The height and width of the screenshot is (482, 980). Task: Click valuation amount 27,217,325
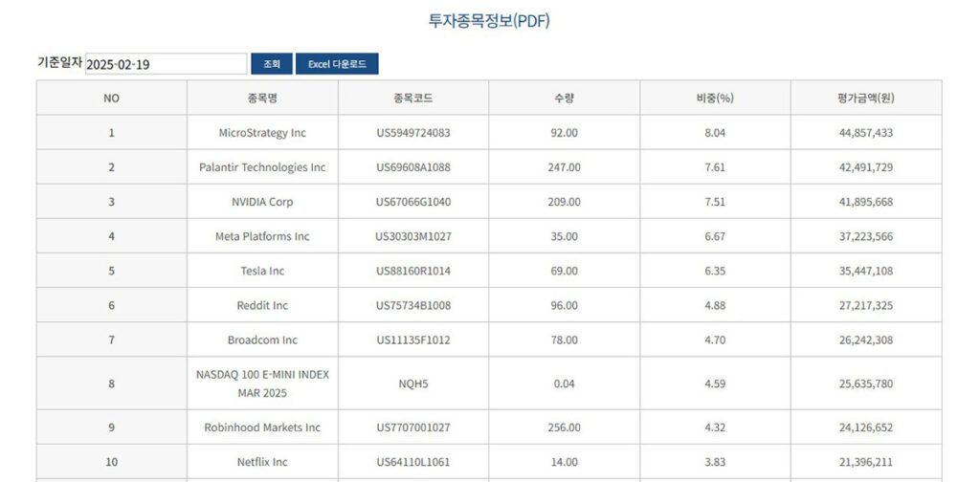click(x=866, y=306)
